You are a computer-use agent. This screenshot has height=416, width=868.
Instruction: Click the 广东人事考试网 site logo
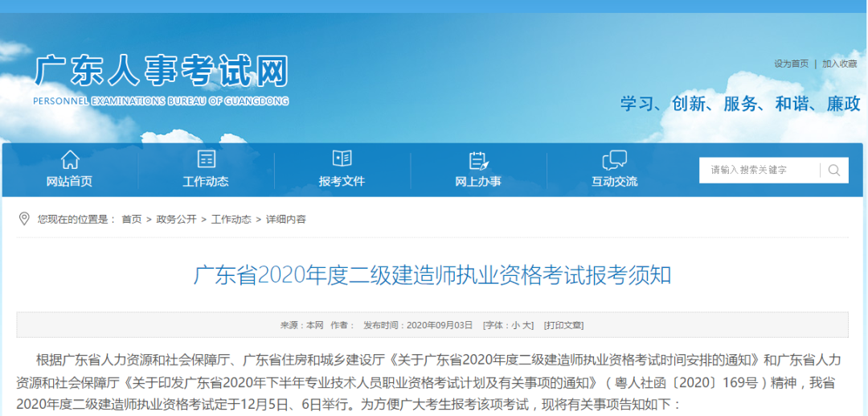tap(162, 72)
